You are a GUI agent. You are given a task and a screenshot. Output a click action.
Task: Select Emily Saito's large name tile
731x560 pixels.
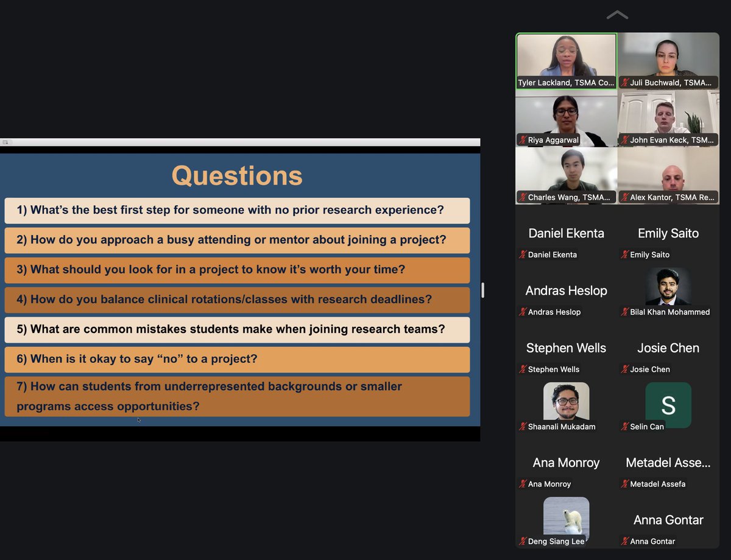(x=668, y=233)
